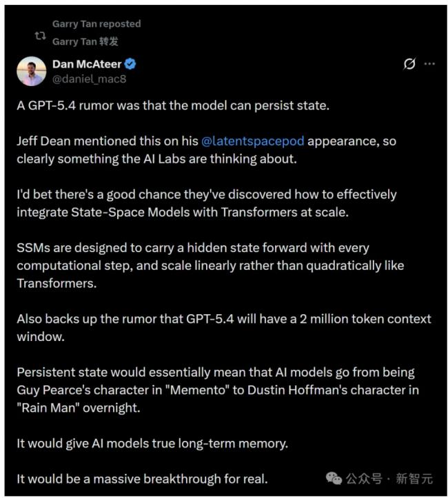Open the three-dot more options menu
Image resolution: width=448 pixels, height=498 pixels.
pyautogui.click(x=430, y=64)
